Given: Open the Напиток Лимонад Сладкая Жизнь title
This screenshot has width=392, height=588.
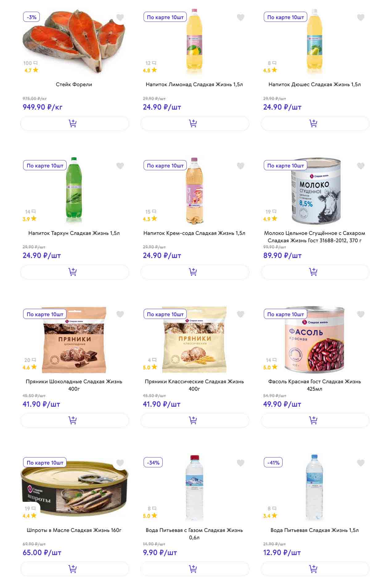Looking at the screenshot, I should 194,84.
